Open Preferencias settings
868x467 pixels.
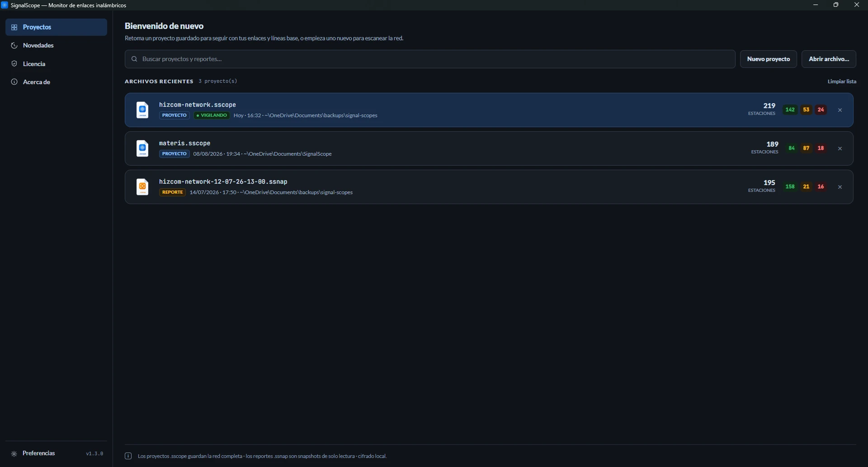point(39,453)
